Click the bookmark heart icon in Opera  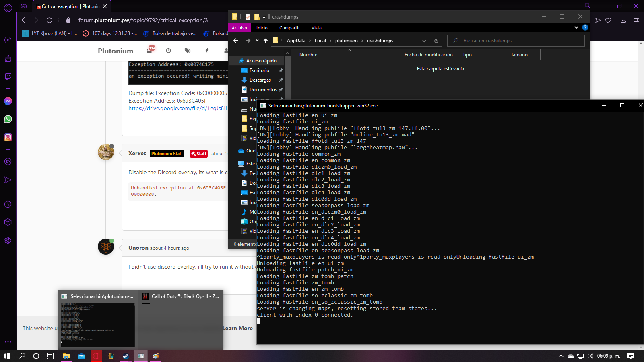coord(608,20)
